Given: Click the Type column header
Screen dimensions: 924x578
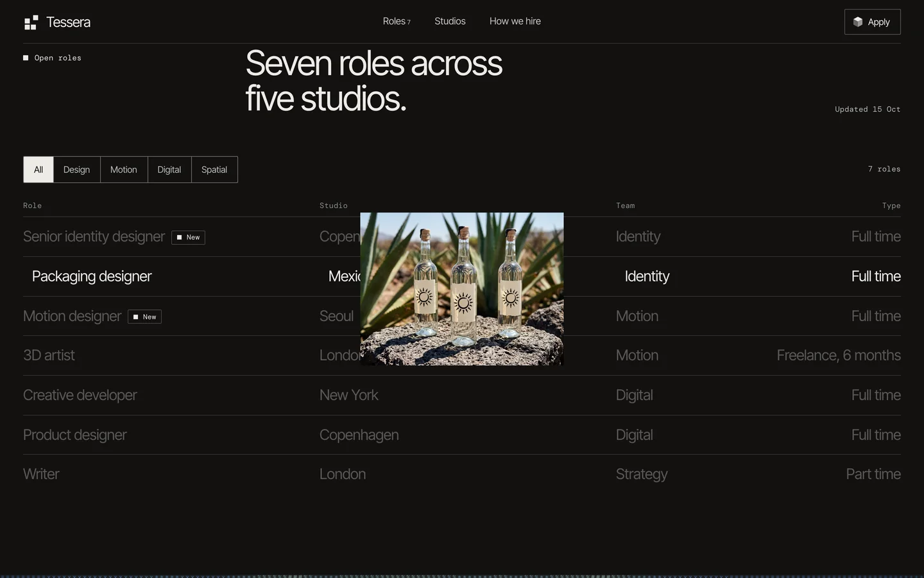Looking at the screenshot, I should (891, 206).
